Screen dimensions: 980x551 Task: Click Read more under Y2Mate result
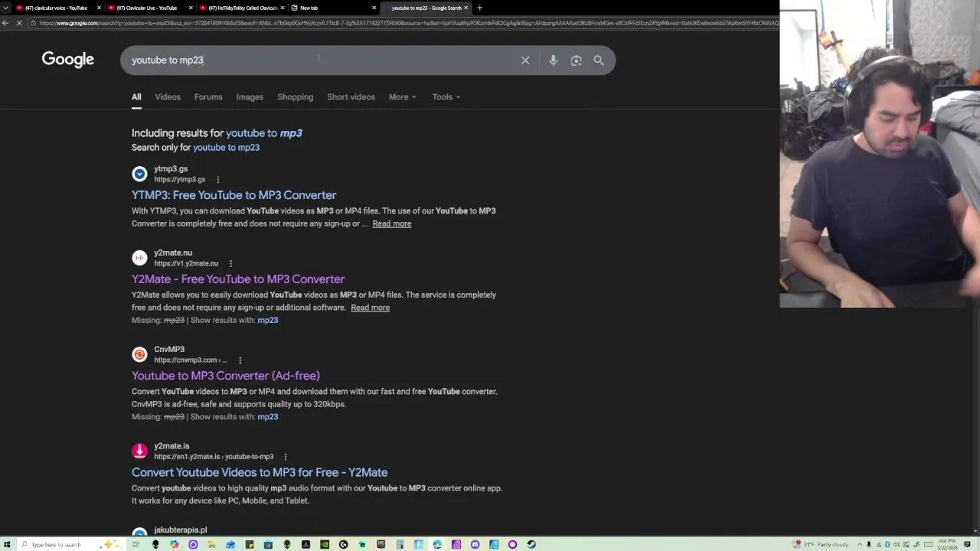pyautogui.click(x=370, y=308)
